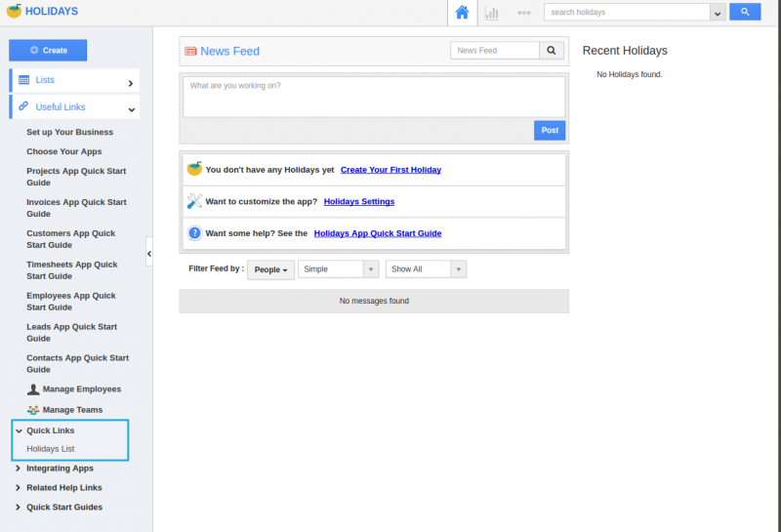Click the blue search magnifier button
This screenshot has width=781, height=532.
pyautogui.click(x=745, y=12)
